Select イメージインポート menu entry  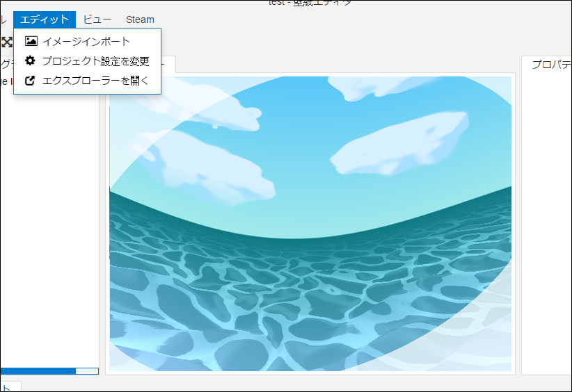(x=87, y=41)
